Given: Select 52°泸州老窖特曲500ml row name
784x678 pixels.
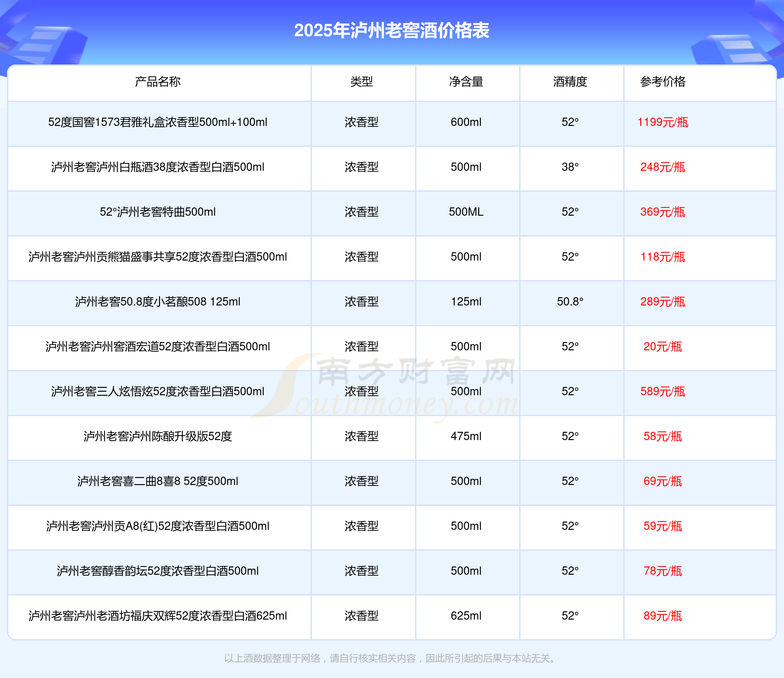Looking at the screenshot, I should [158, 212].
